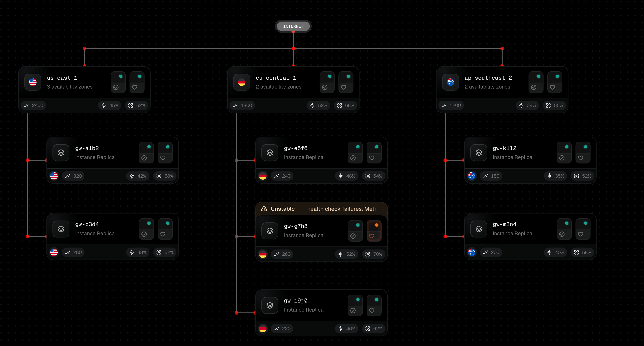Viewport: 644px width, 346px height.
Task: Click the orange heart health icon on gw-g7h8
Action: 372,236
